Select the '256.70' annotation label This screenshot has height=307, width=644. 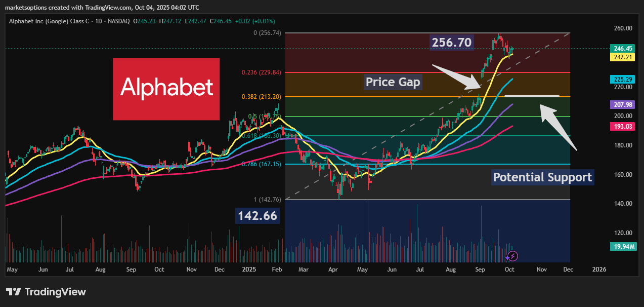(x=451, y=42)
